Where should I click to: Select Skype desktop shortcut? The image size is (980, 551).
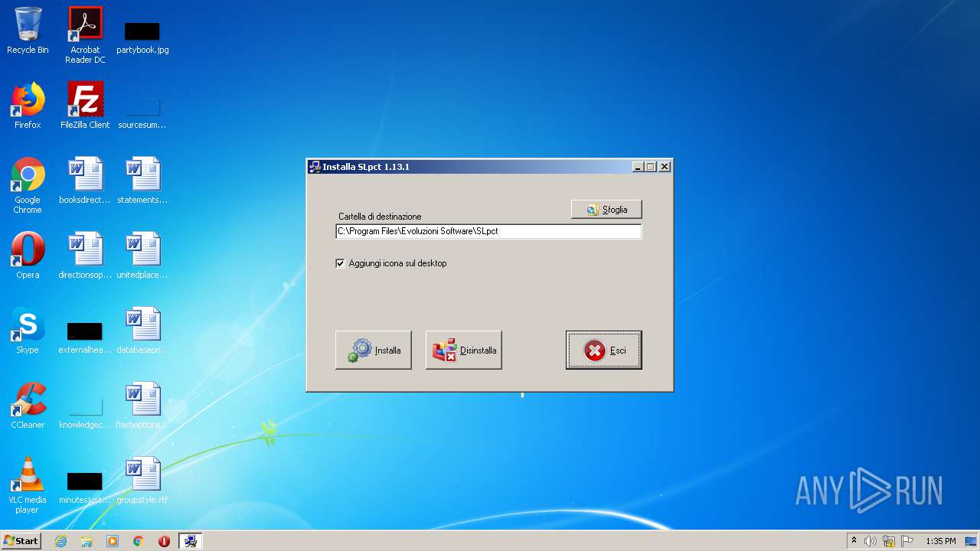coord(28,331)
